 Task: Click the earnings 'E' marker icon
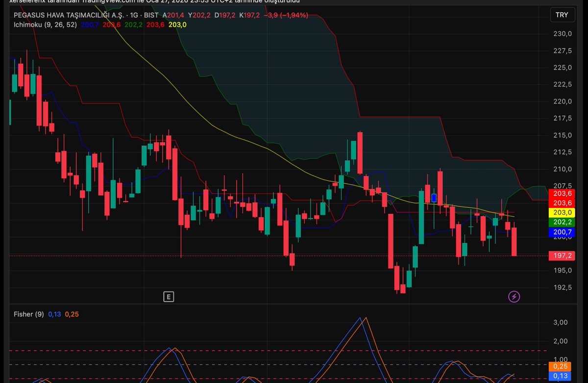tap(169, 296)
